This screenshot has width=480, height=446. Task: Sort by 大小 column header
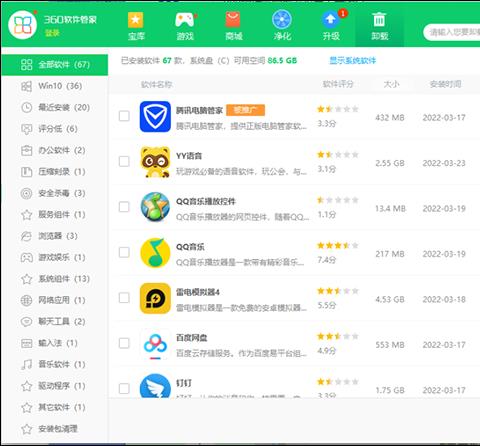[x=391, y=84]
